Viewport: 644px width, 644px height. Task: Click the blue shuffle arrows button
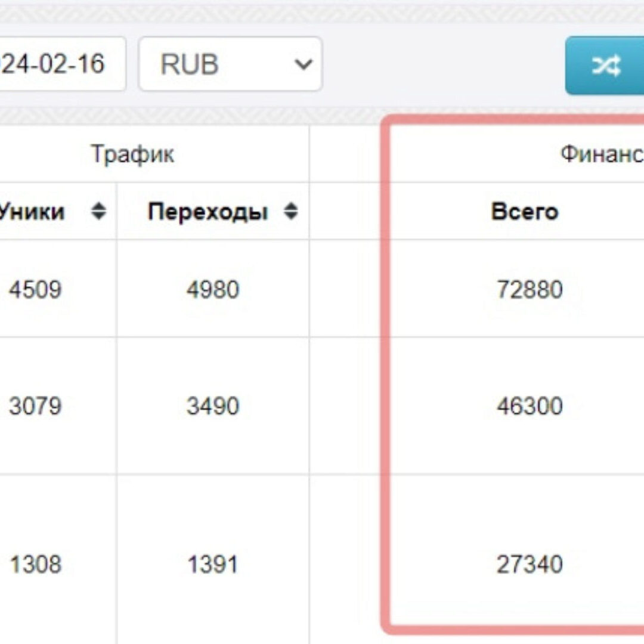pos(606,66)
